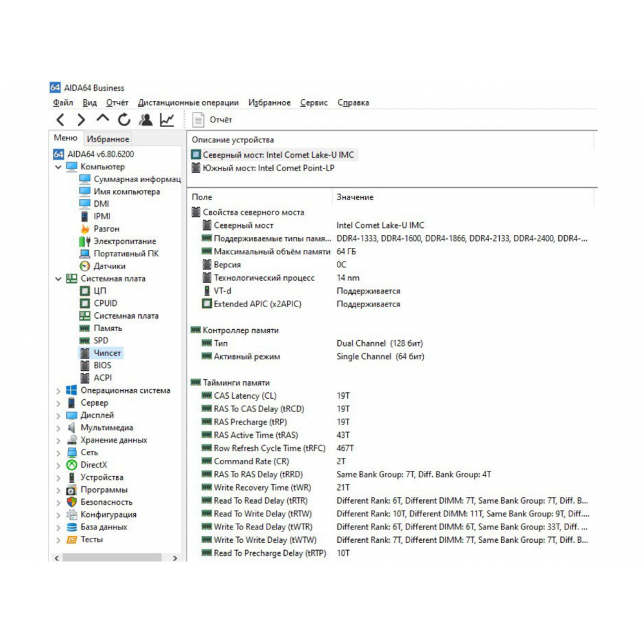Select the IPMI tree item
This screenshot has height=644, width=644.
[x=102, y=216]
